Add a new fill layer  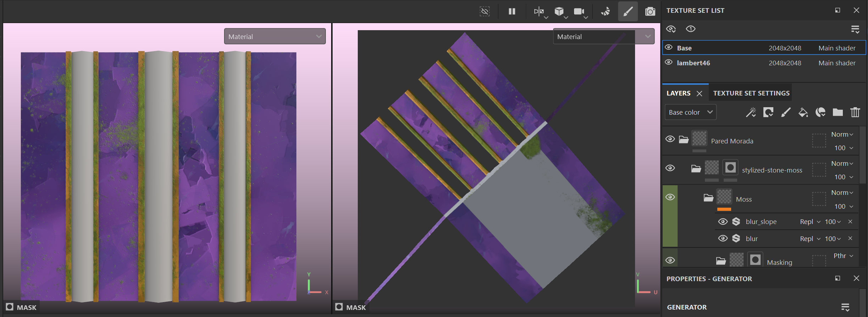pyautogui.click(x=803, y=113)
